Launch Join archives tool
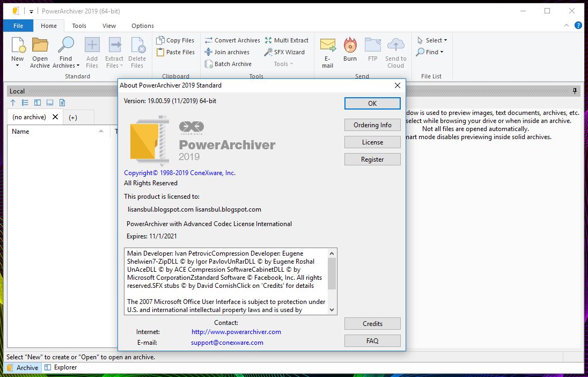 pyautogui.click(x=227, y=52)
